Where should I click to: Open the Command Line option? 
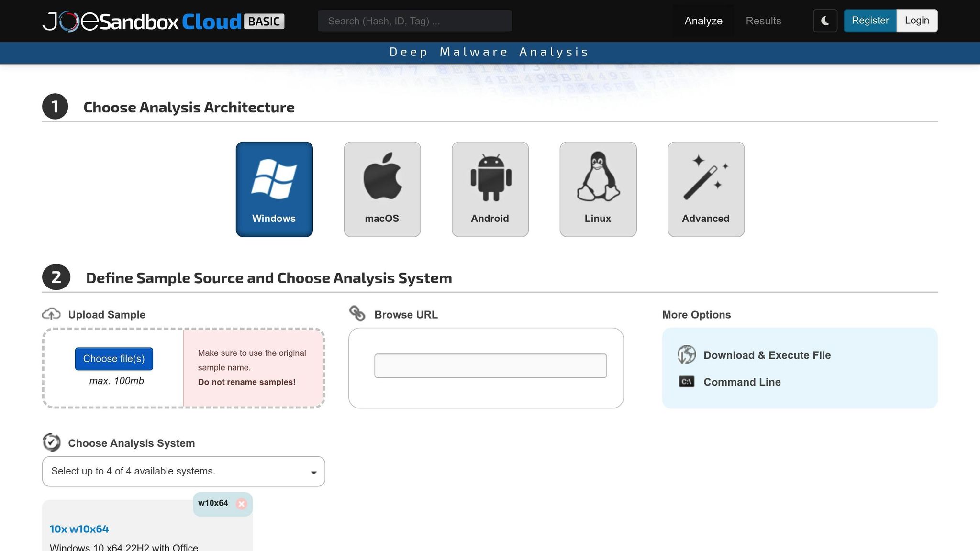pyautogui.click(x=742, y=382)
